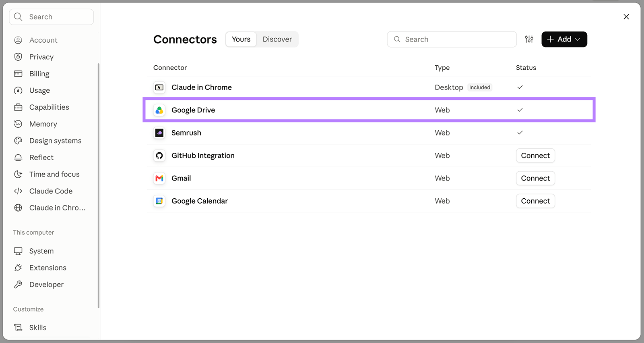Open Time and focus settings
The height and width of the screenshot is (343, 644).
(54, 174)
